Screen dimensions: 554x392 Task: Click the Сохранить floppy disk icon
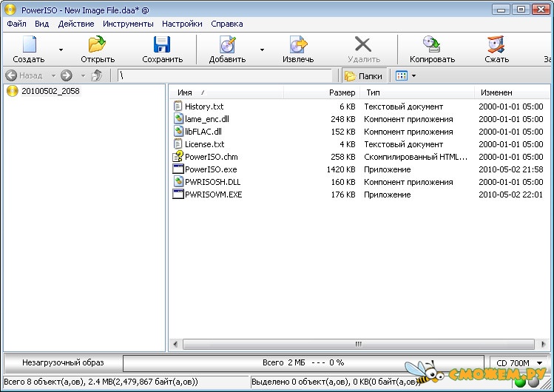[x=162, y=44]
